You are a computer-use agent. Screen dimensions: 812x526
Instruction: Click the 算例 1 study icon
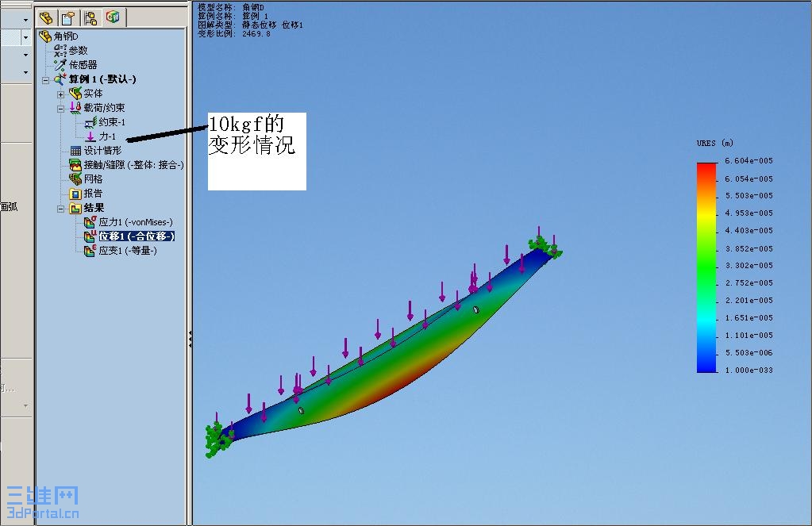[60, 79]
